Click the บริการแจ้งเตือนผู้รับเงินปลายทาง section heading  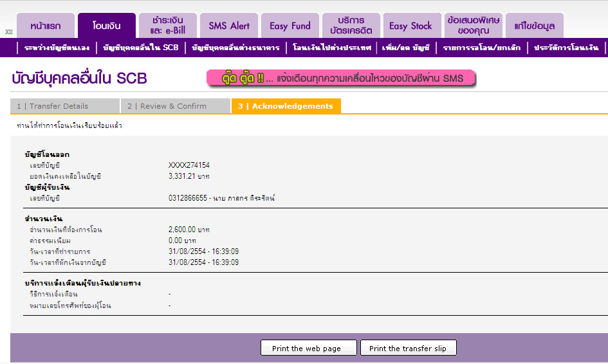(x=82, y=284)
